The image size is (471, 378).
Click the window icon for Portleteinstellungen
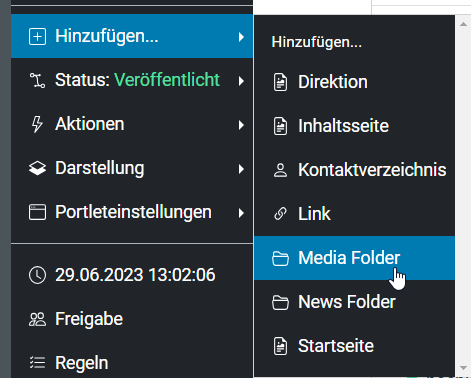[37, 212]
